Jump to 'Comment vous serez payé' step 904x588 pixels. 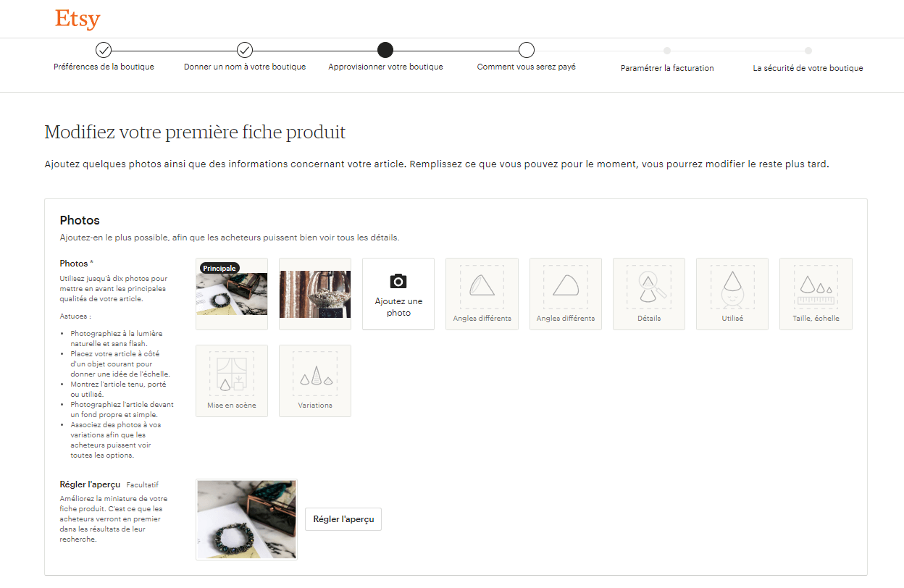click(527, 50)
